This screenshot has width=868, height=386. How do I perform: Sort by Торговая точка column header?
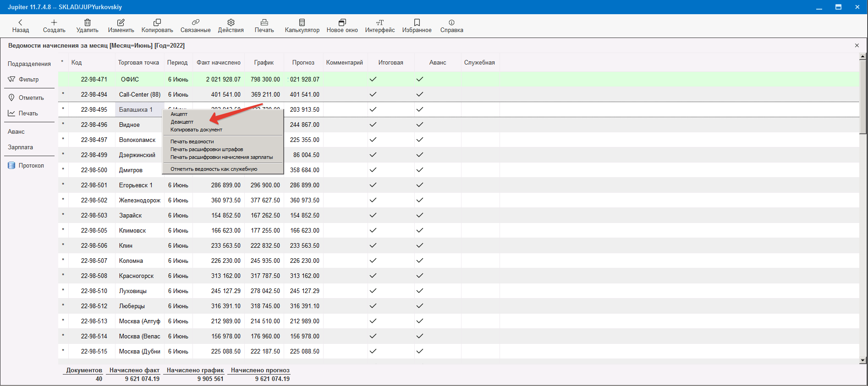[138, 62]
